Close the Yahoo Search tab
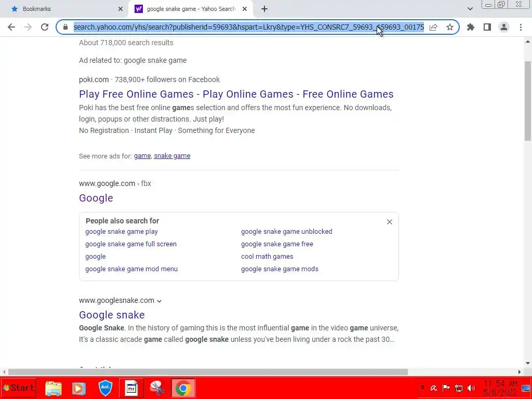The height and width of the screenshot is (399, 532). (245, 9)
